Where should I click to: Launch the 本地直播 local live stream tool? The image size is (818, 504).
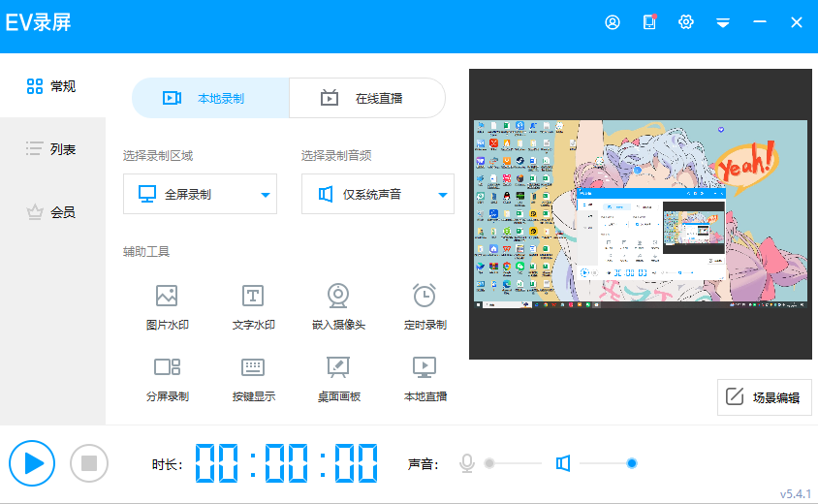click(x=425, y=378)
